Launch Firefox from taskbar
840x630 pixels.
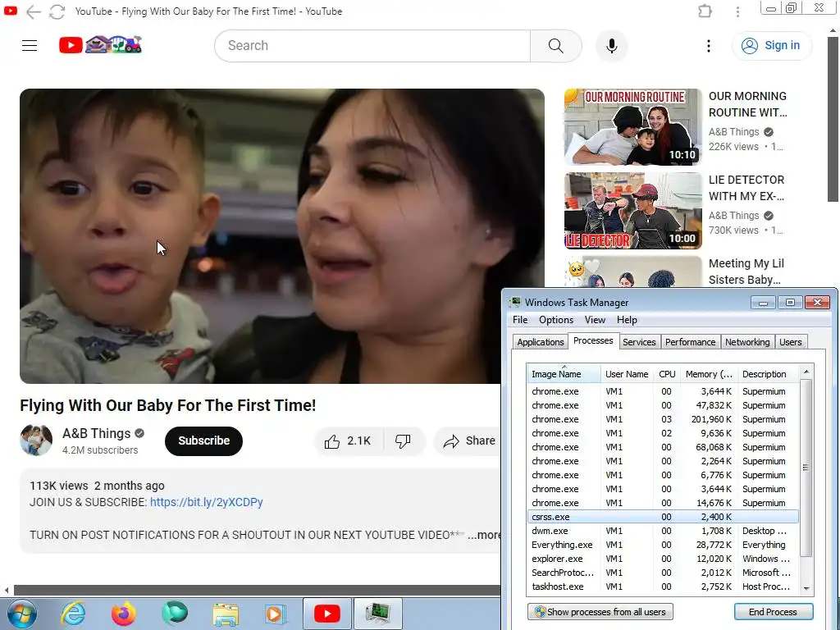124,614
